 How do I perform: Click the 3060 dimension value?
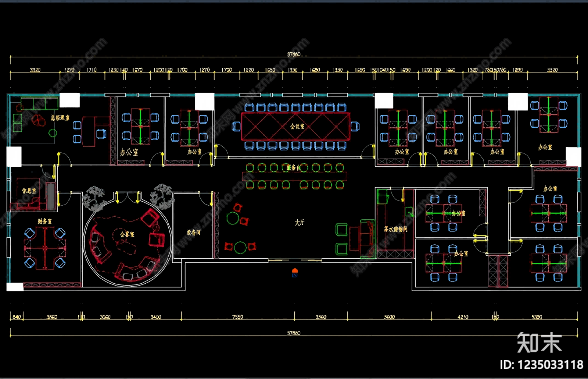pos(105,317)
